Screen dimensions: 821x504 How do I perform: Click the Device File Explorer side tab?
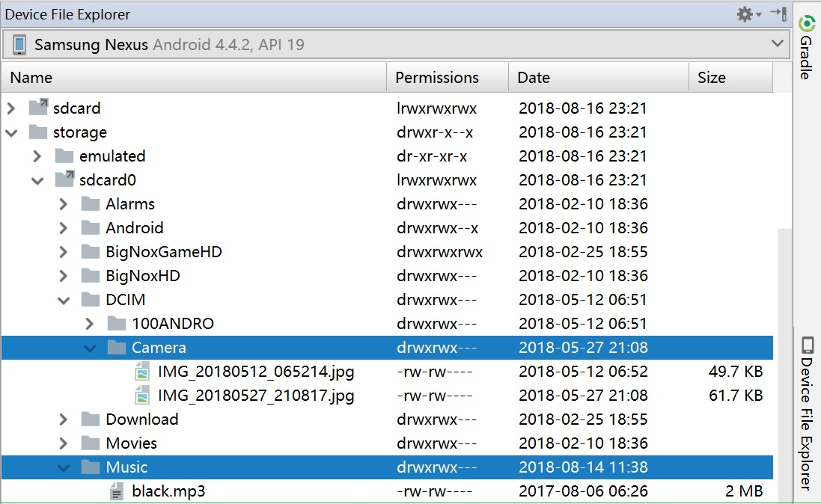coord(807,419)
